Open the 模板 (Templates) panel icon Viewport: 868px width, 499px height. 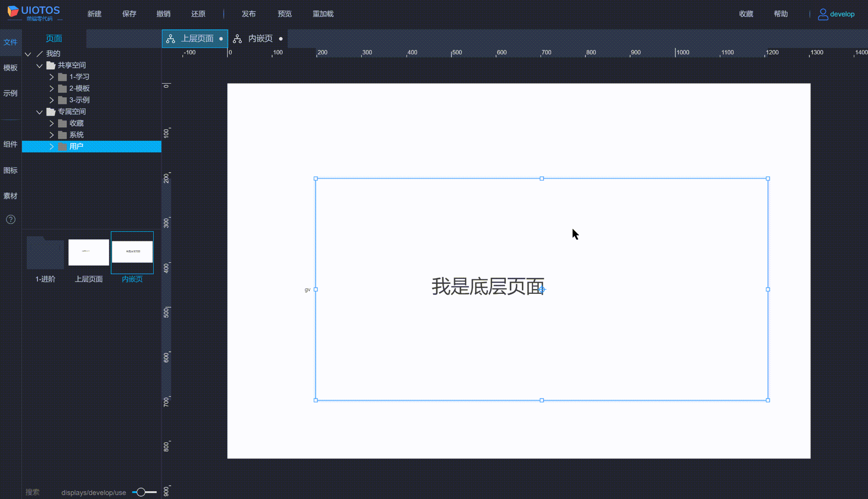tap(11, 68)
